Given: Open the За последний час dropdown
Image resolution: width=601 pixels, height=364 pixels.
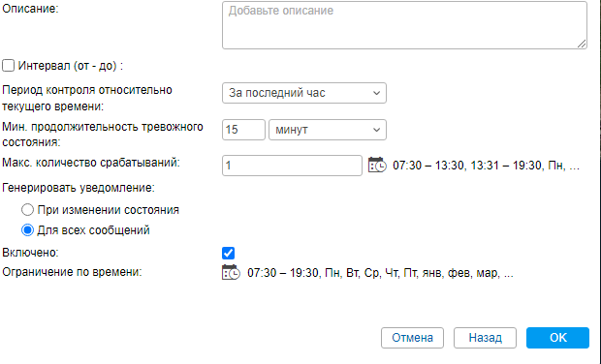Looking at the screenshot, I should 304,93.
